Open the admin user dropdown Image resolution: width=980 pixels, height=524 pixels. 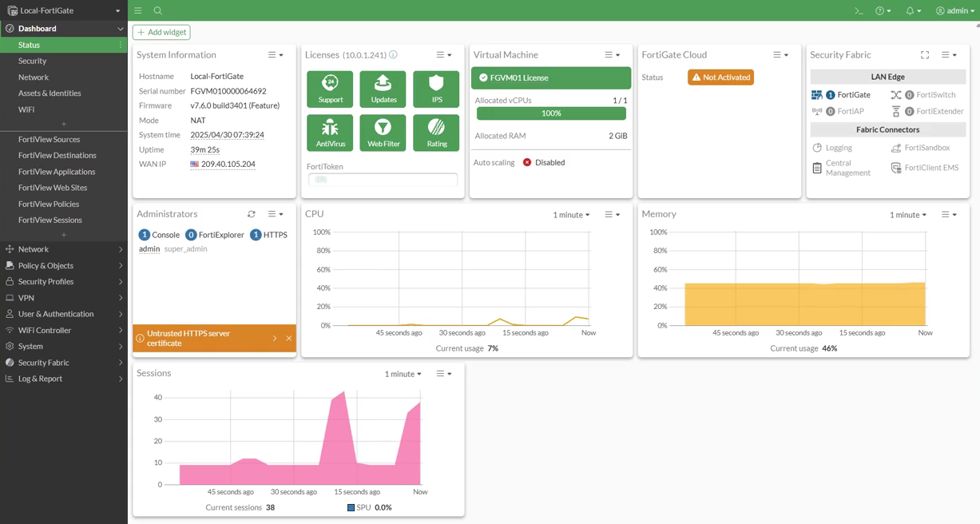click(955, 11)
